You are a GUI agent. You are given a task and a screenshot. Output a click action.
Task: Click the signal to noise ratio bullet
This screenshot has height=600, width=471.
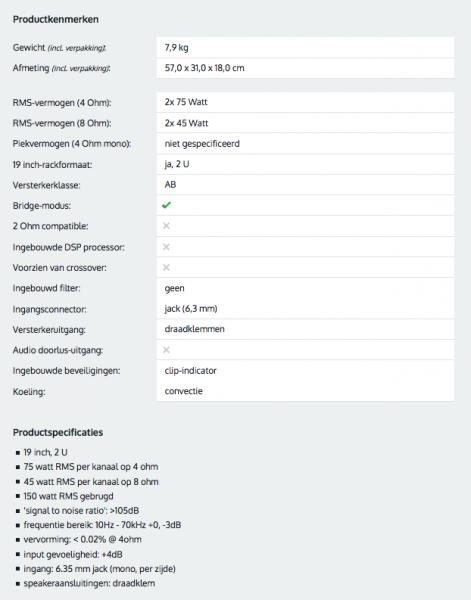tap(81, 511)
